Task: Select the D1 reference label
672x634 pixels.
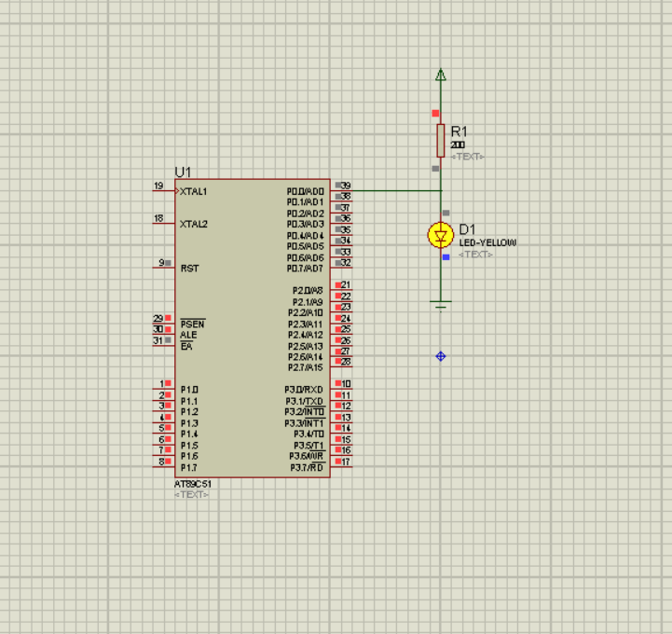Action: [x=467, y=229]
